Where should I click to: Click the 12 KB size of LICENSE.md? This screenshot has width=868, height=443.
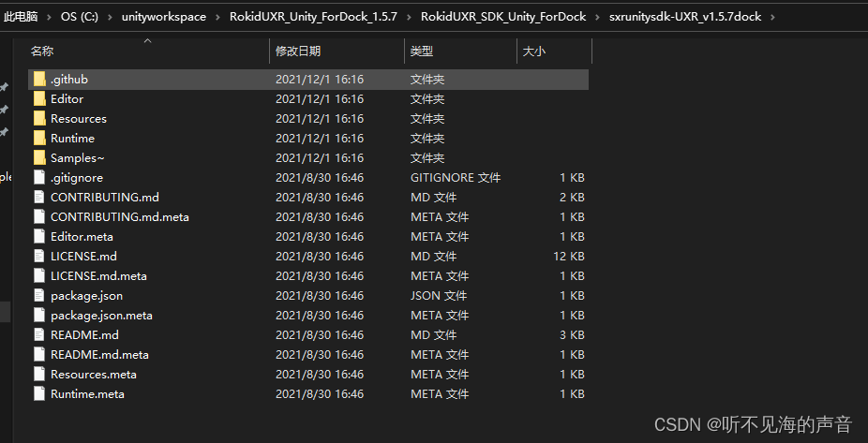pos(569,256)
